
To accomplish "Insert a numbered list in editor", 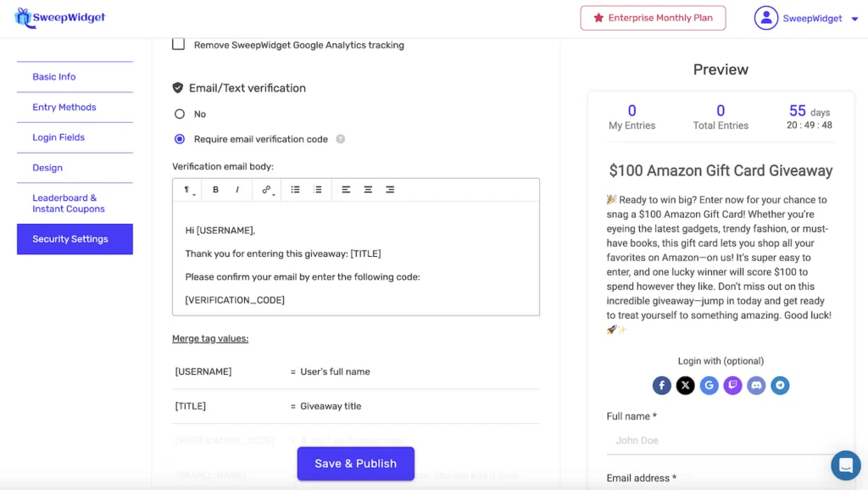I will 318,190.
